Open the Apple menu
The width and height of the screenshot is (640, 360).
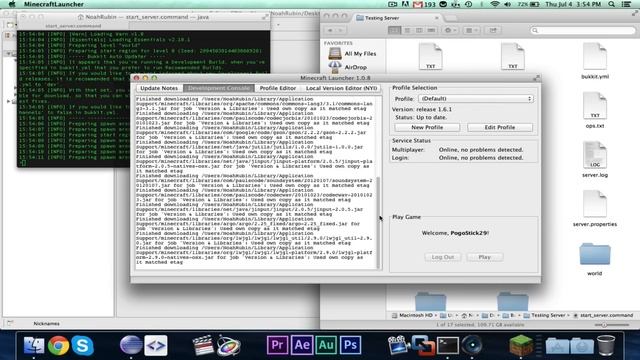coord(12,4)
